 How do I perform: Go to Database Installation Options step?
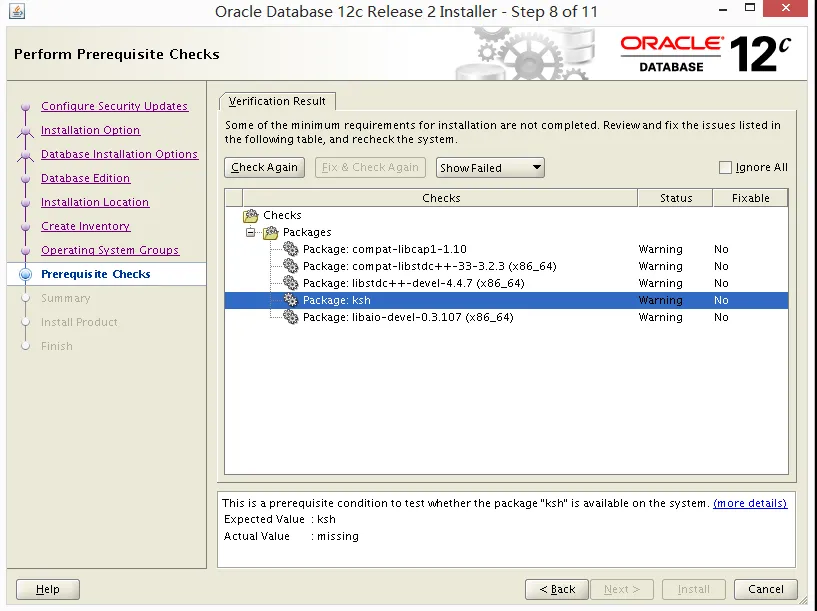click(119, 154)
